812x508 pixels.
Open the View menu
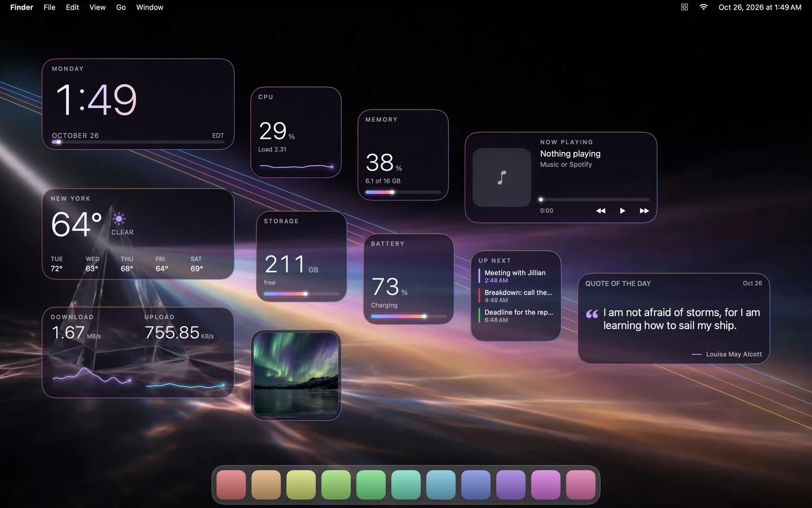coord(98,7)
